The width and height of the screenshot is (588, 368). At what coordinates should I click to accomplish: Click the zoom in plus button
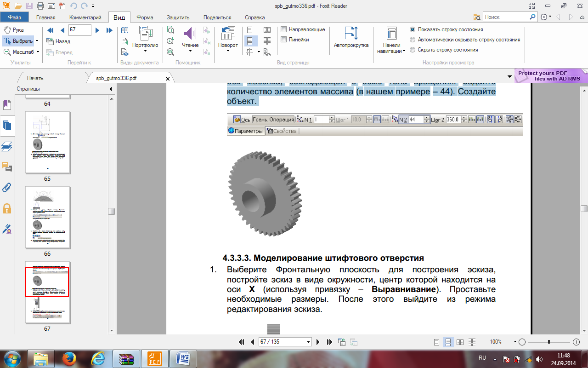click(x=577, y=342)
